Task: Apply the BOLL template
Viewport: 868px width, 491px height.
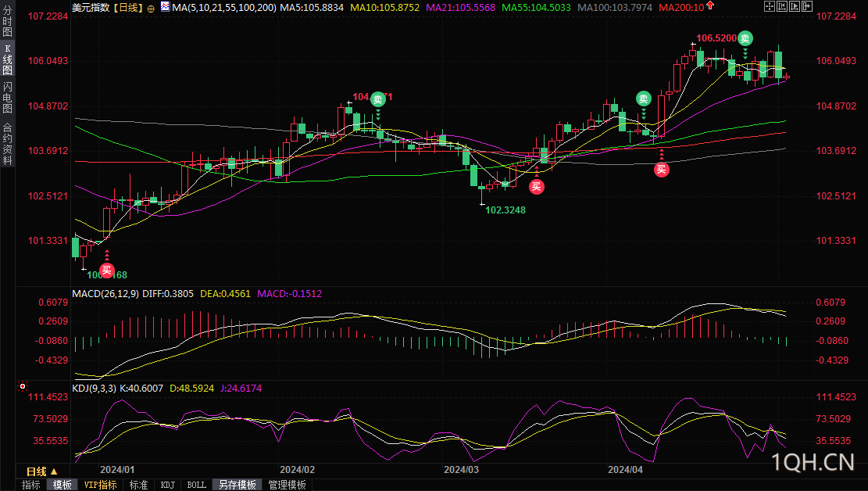Action: pyautogui.click(x=197, y=485)
